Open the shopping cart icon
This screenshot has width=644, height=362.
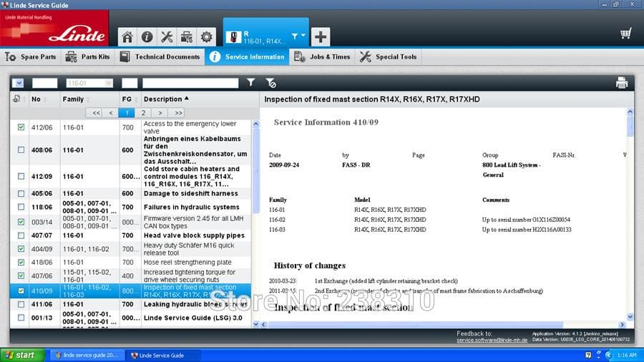click(x=626, y=33)
